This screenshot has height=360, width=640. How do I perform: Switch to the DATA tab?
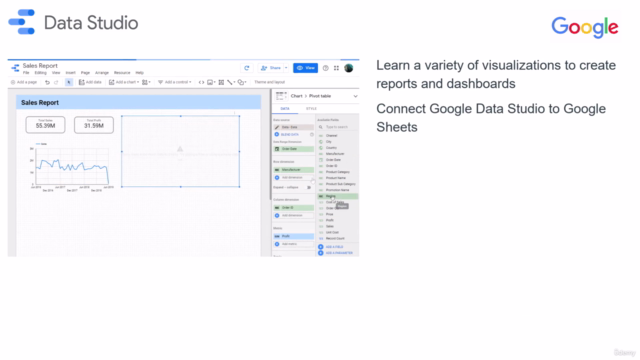pos(285,109)
